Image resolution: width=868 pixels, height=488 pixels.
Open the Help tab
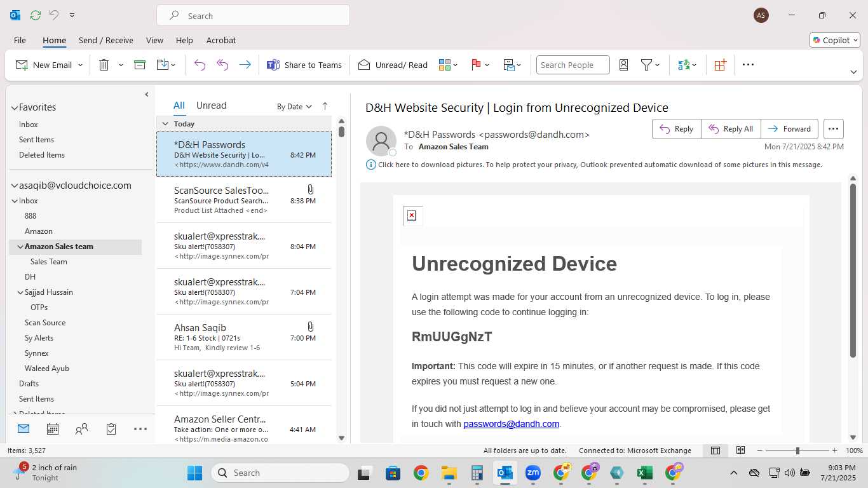(x=184, y=40)
